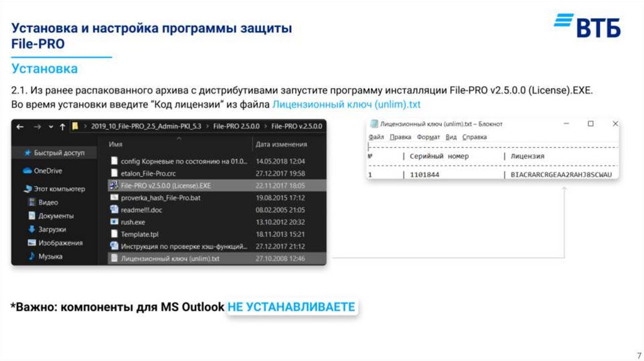Image resolution: width=644 pixels, height=361 pixels.
Task: Open the 2019_10_File-PRO_2.5_Admin-PKI_5.3 breadcrumb
Action: [x=146, y=126]
